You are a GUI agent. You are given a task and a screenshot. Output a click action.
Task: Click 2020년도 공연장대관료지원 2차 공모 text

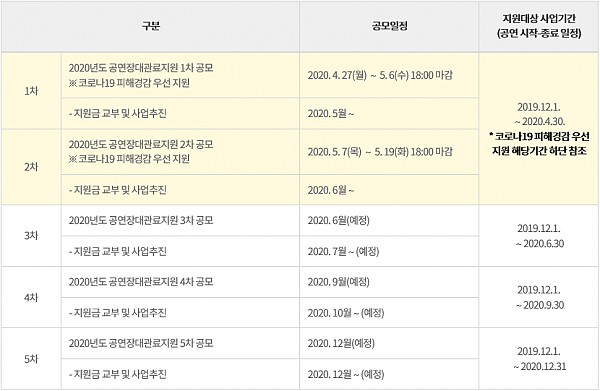click(141, 145)
